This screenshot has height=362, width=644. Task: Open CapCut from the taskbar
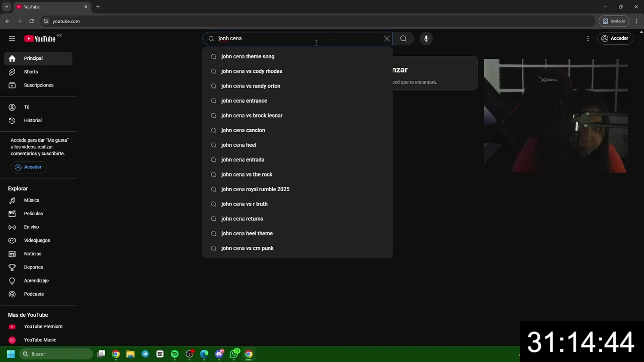(160, 354)
